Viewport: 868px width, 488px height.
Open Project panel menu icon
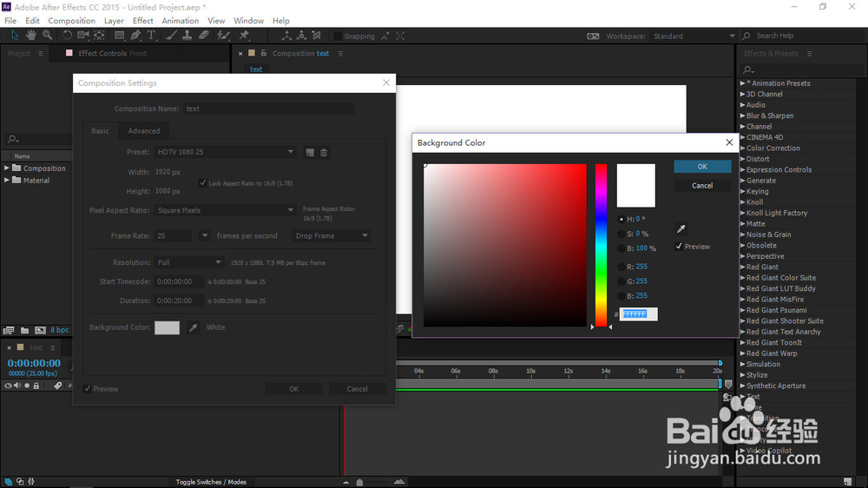coord(41,54)
